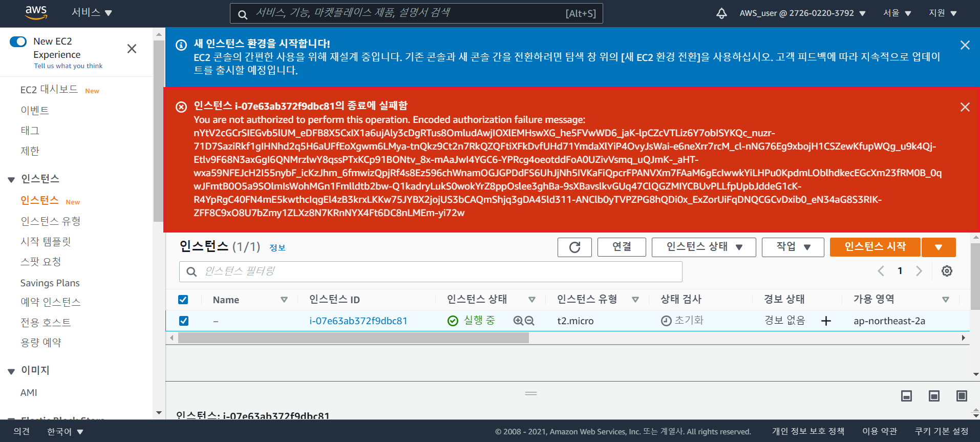Click Tell us what you think link
The width and height of the screenshot is (980, 442).
[68, 66]
